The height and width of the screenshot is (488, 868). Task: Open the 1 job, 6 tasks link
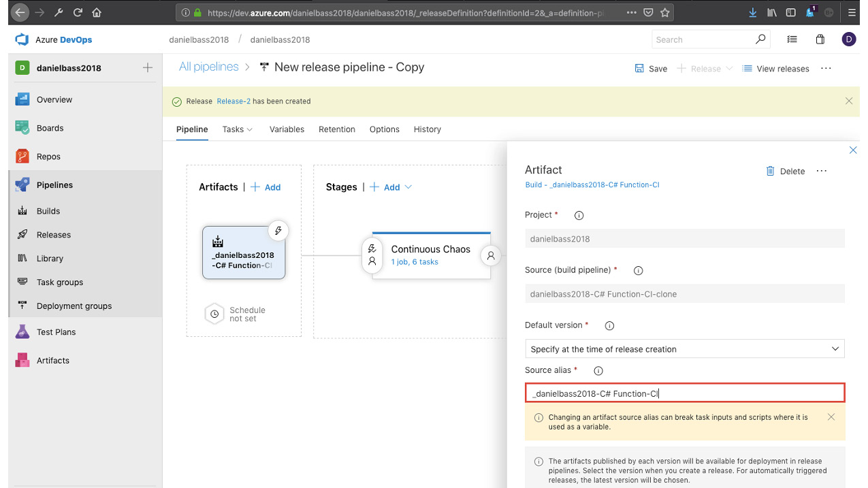pos(415,262)
